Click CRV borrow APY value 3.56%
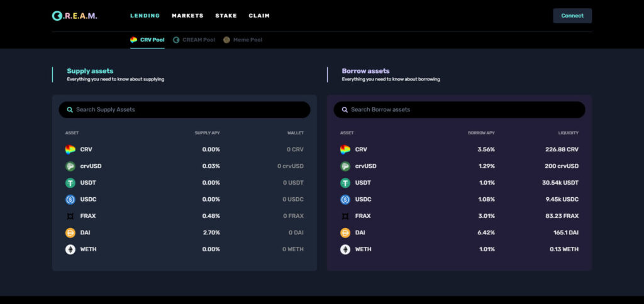The height and width of the screenshot is (304, 644). (x=486, y=149)
